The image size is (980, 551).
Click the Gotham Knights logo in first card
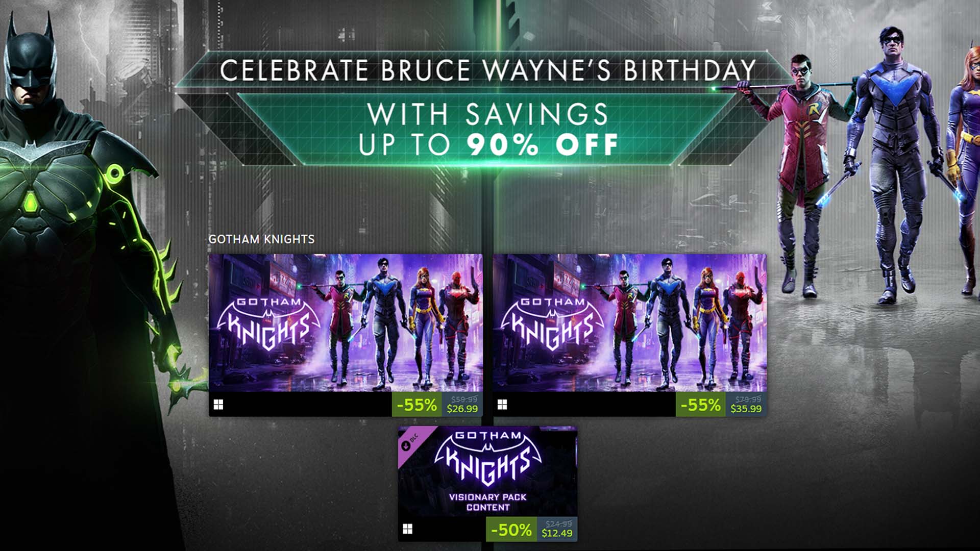268,323
